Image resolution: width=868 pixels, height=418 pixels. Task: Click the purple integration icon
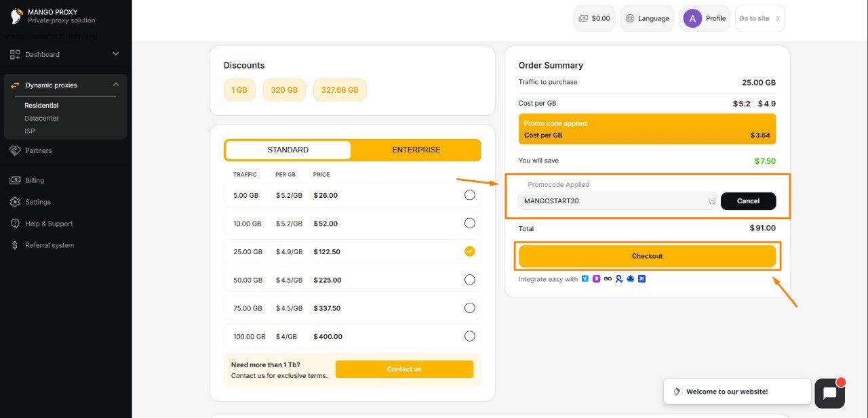596,278
